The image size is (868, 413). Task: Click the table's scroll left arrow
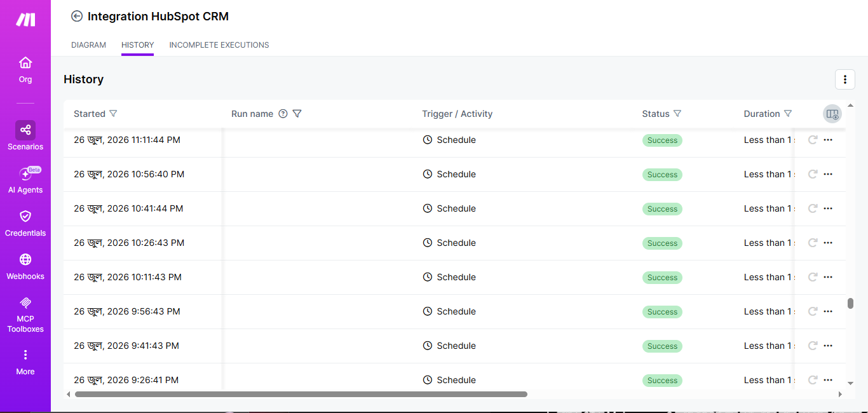click(x=69, y=394)
